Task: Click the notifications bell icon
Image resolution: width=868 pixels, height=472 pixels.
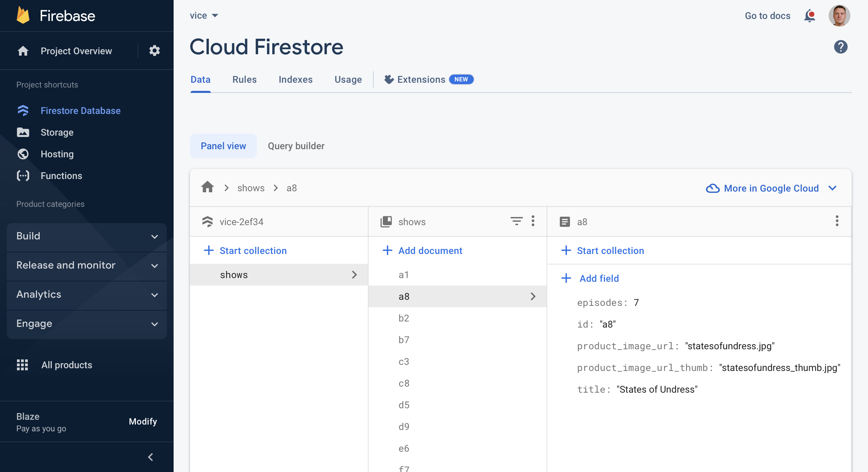Action: tap(809, 16)
